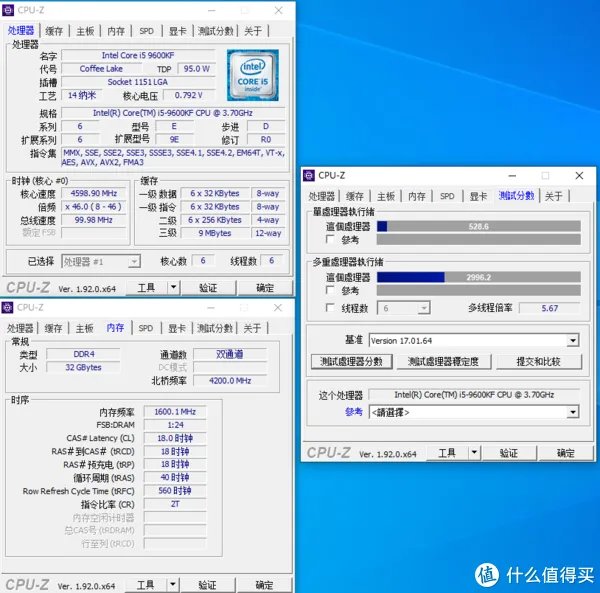Click 大小 value 32 GBytes
This screenshot has height=593, width=600.
coord(83,367)
